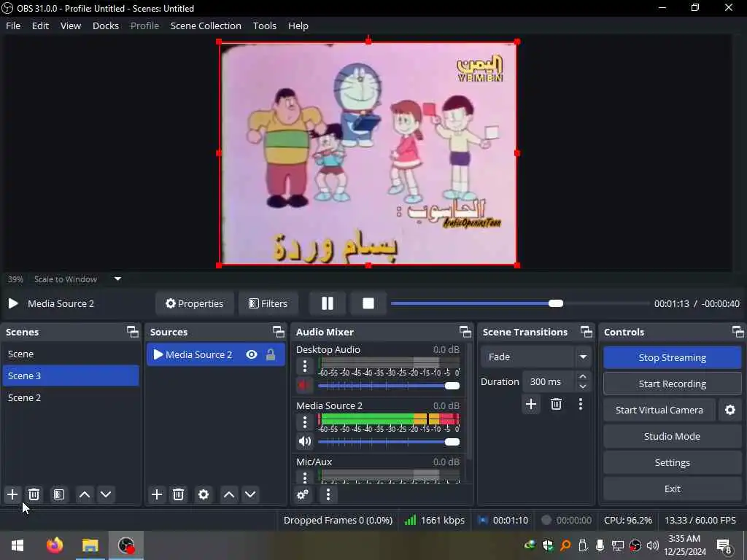The image size is (747, 560).
Task: Open scene filters icon in Scenes dock
Action: point(59,494)
